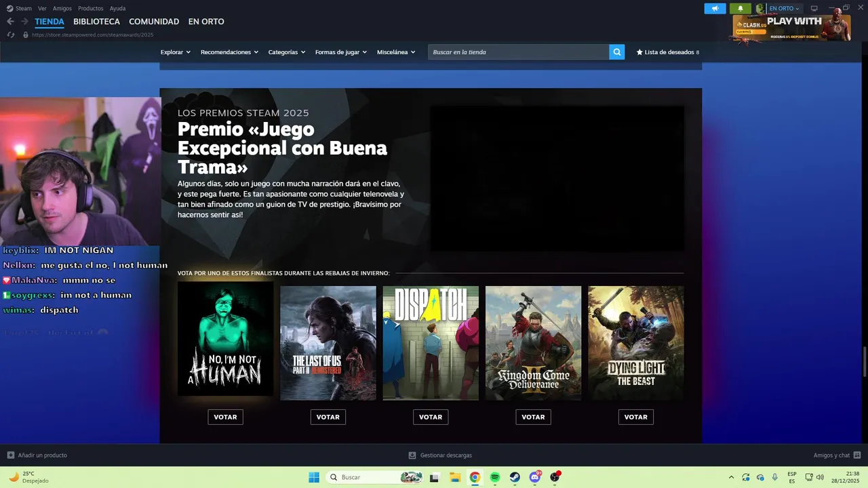This screenshot has height=488, width=868.
Task: Expand the Recomendaciones dropdown
Action: click(x=229, y=52)
